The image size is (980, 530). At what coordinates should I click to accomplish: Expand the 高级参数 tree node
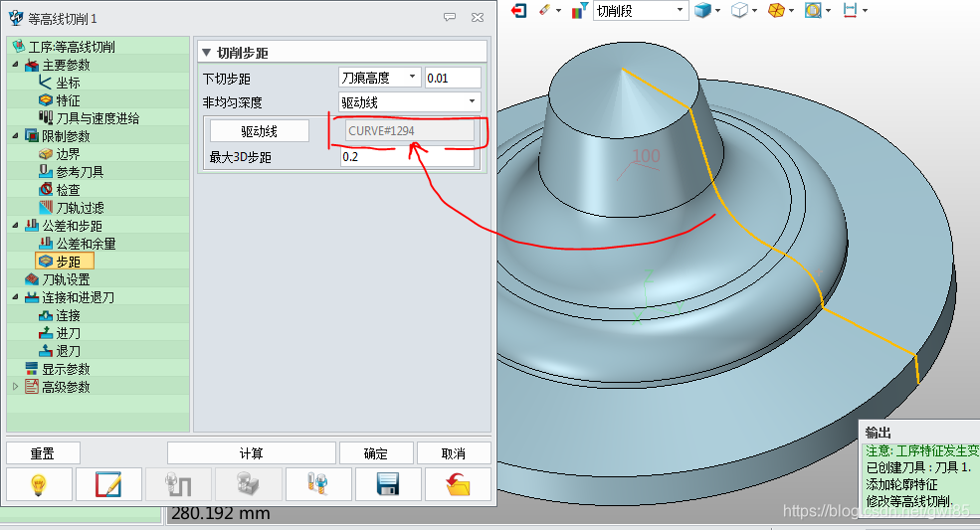point(15,387)
